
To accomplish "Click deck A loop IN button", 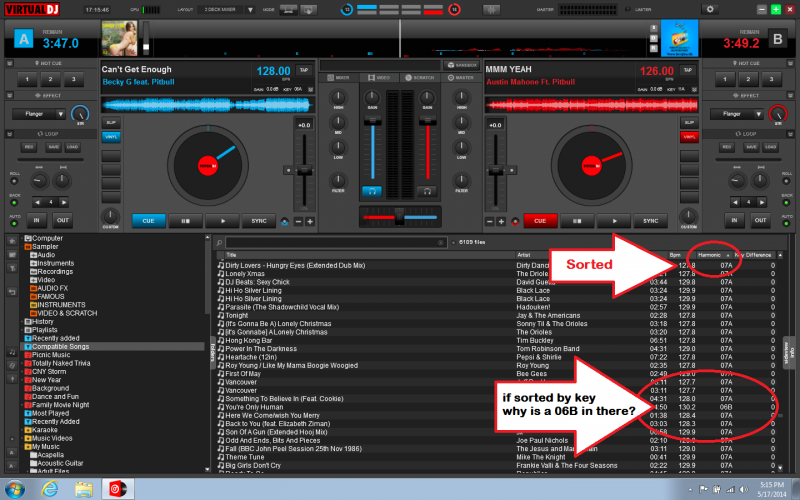I will coord(36,221).
